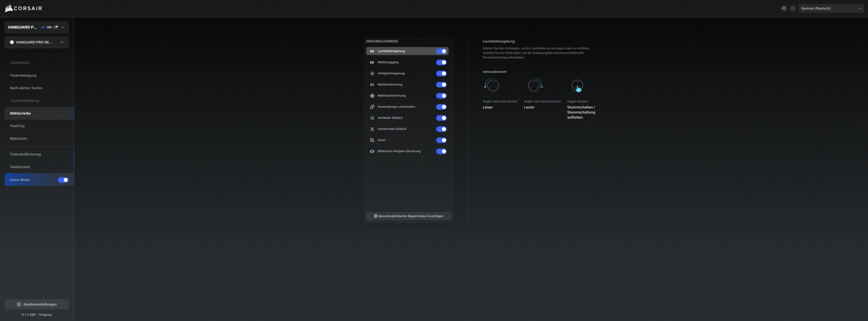This screenshot has width=868, height=321.
Task: Open the German (Deutsch) language dropdown
Action: 830,8
